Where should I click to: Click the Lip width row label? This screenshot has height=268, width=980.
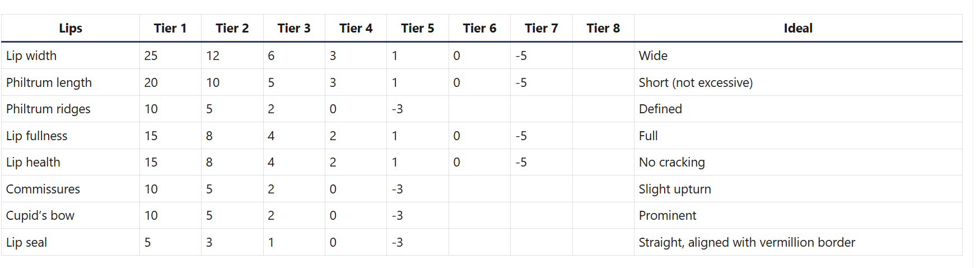31,56
